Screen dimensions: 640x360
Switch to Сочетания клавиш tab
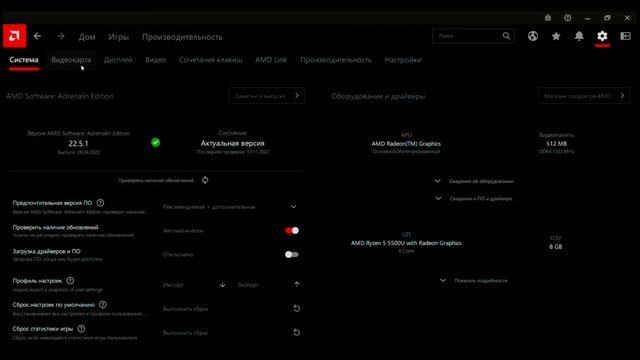pyautogui.click(x=211, y=60)
